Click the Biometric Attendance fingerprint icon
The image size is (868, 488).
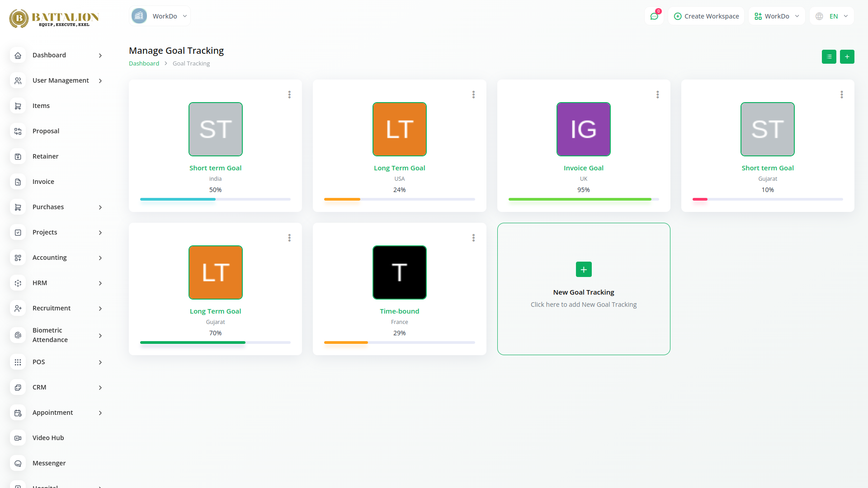[18, 335]
